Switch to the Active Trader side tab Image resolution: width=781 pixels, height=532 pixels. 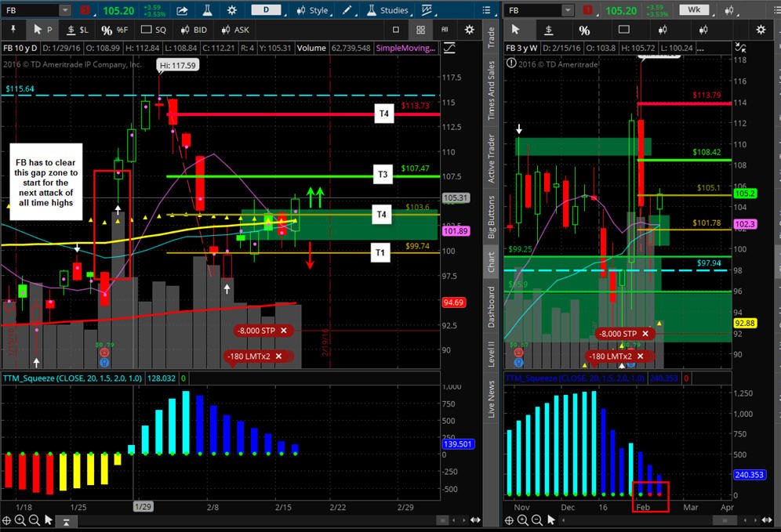tap(491, 158)
